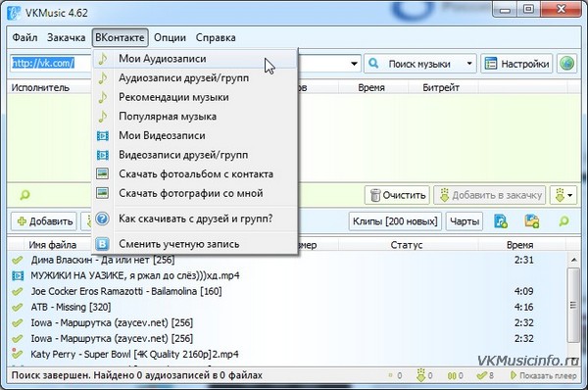Choose Скачать фотографии со мной
588x390 pixels.
pyautogui.click(x=195, y=193)
